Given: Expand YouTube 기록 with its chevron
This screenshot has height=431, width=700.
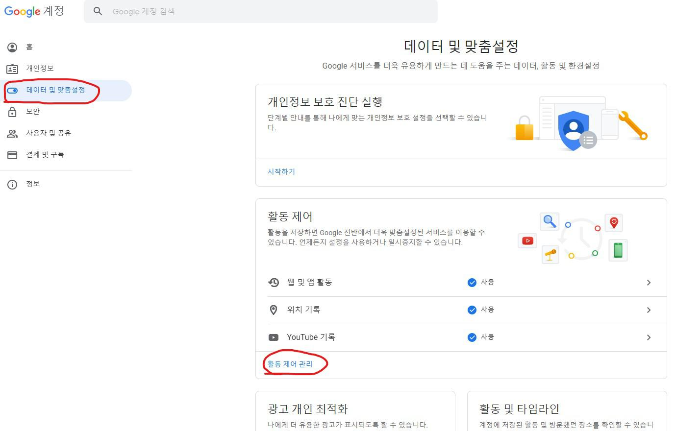Looking at the screenshot, I should [649, 338].
